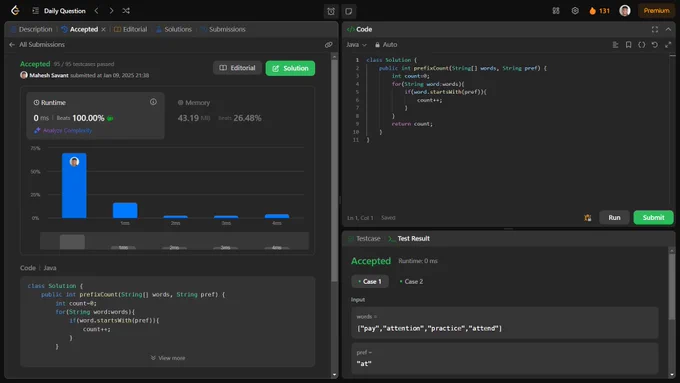The width and height of the screenshot is (680, 383).
Task: Select the Test Result tab
Action: point(409,239)
